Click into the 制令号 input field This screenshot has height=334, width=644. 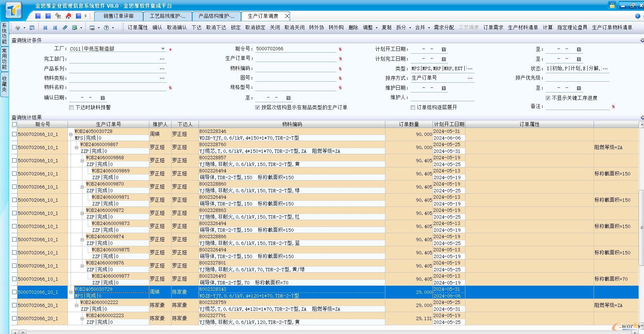[296, 49]
